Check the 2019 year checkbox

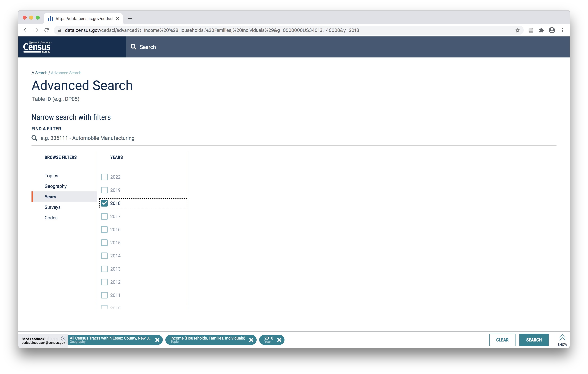tap(104, 190)
